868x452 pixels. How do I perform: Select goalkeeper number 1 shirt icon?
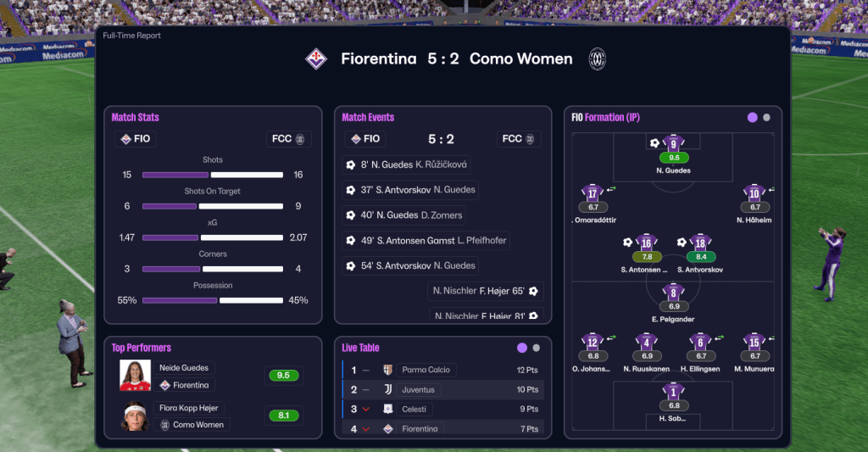coord(674,392)
